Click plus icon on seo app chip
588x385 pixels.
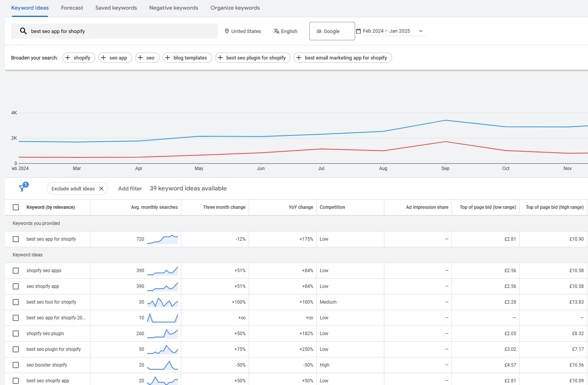pyautogui.click(x=103, y=58)
